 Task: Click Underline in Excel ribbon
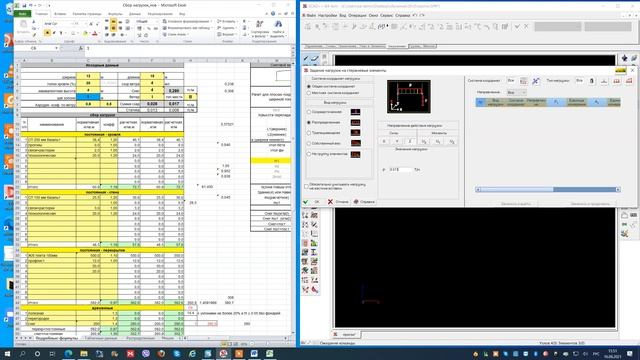(61, 33)
